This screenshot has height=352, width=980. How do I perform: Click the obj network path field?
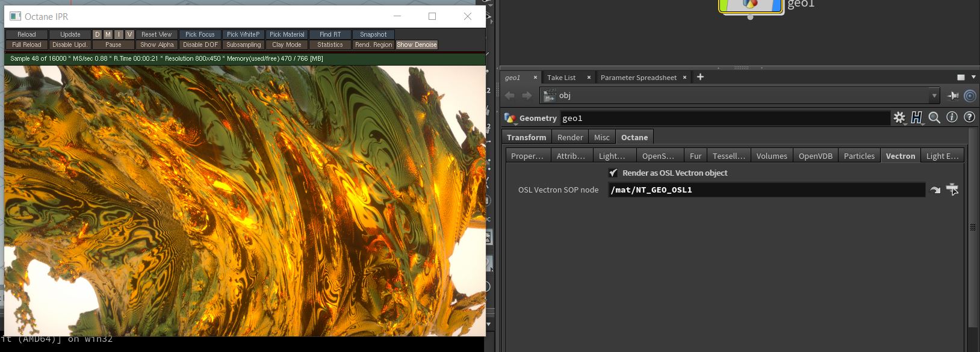click(735, 96)
